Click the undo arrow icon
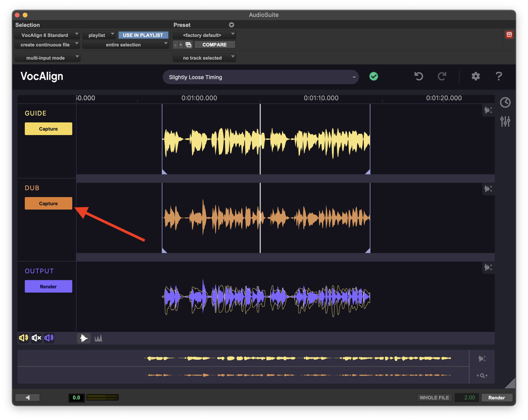 pyautogui.click(x=419, y=77)
